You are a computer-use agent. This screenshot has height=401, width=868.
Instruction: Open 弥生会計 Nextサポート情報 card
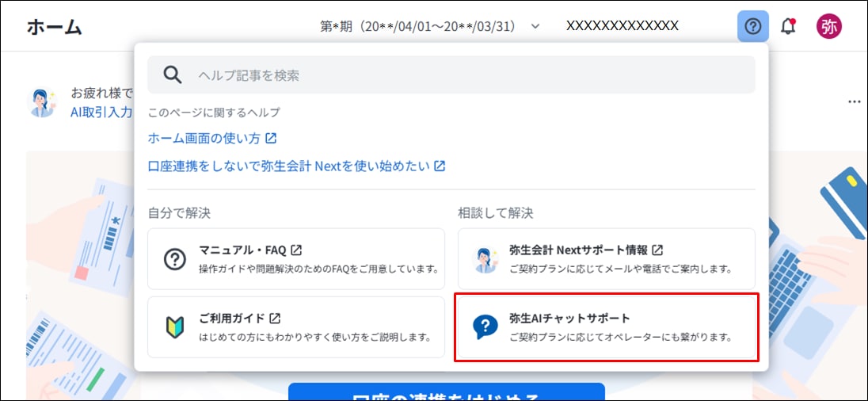click(607, 258)
